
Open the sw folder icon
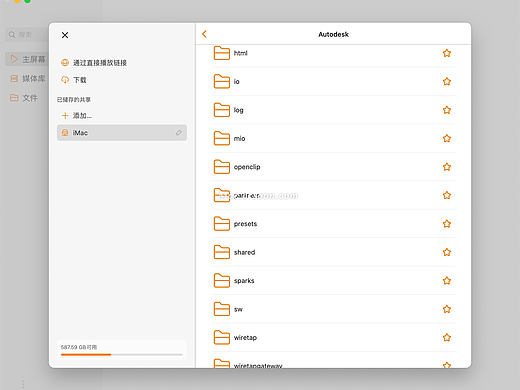tap(222, 309)
